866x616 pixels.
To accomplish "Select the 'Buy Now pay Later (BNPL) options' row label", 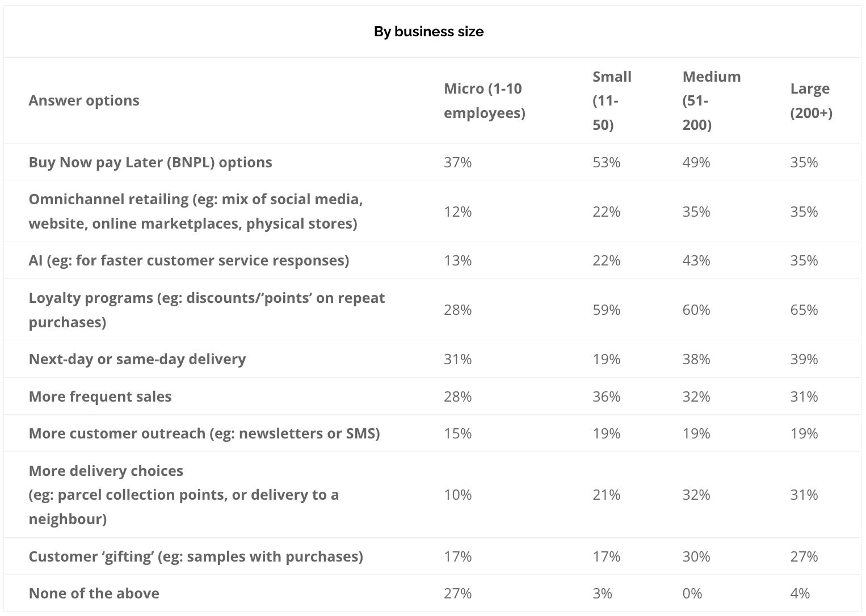I will point(150,162).
